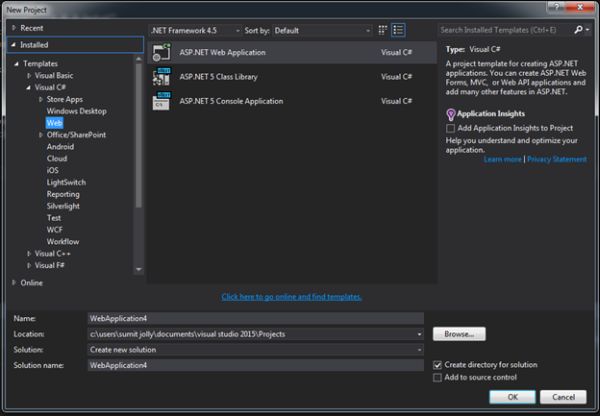This screenshot has width=600, height=416.
Task: Enable Add Application Insights to Project
Action: coord(450,128)
